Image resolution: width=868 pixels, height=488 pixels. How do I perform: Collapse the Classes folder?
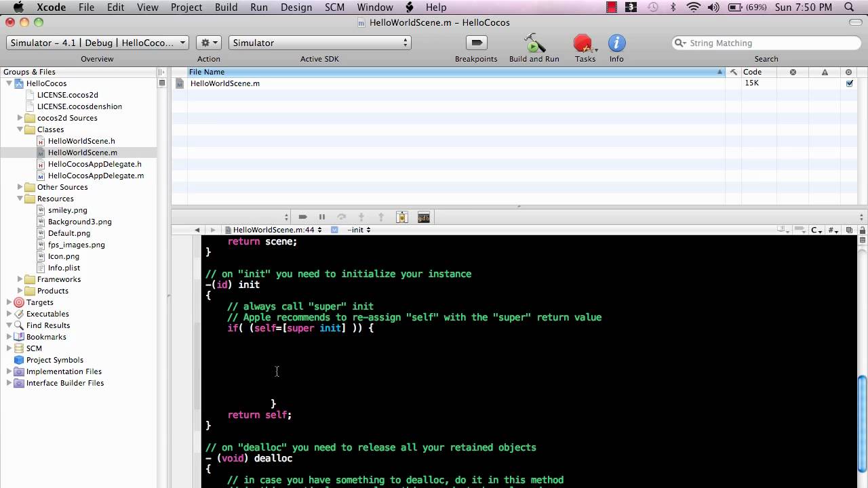(x=20, y=129)
